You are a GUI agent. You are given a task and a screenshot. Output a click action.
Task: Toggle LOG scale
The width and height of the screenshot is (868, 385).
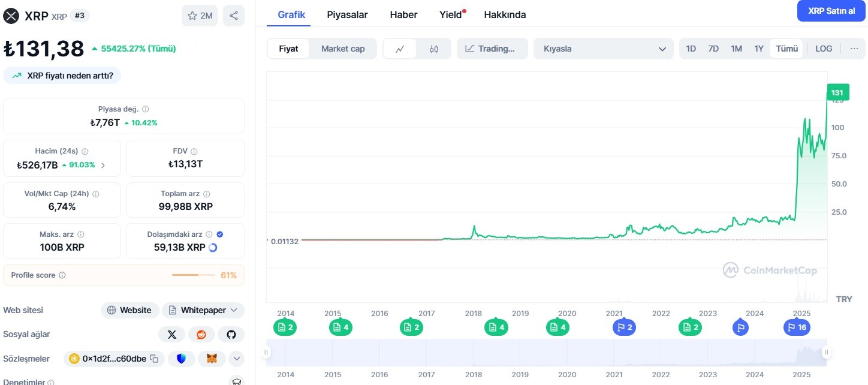coord(824,49)
